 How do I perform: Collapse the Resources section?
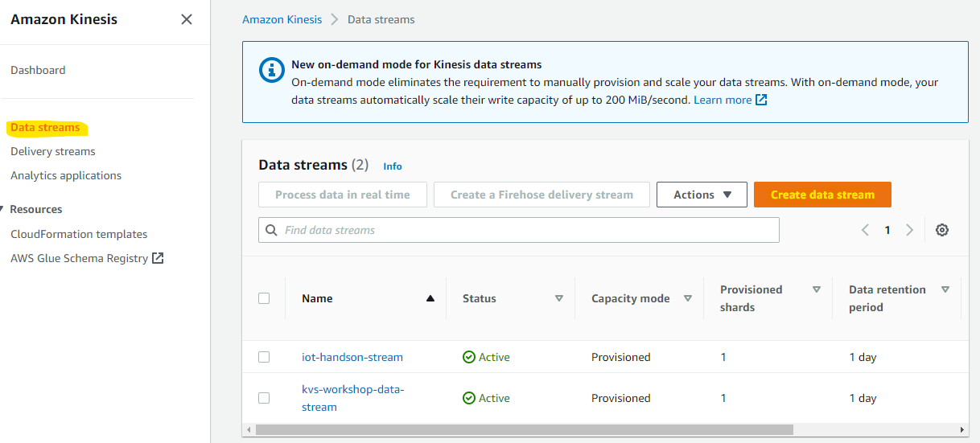(x=3, y=209)
